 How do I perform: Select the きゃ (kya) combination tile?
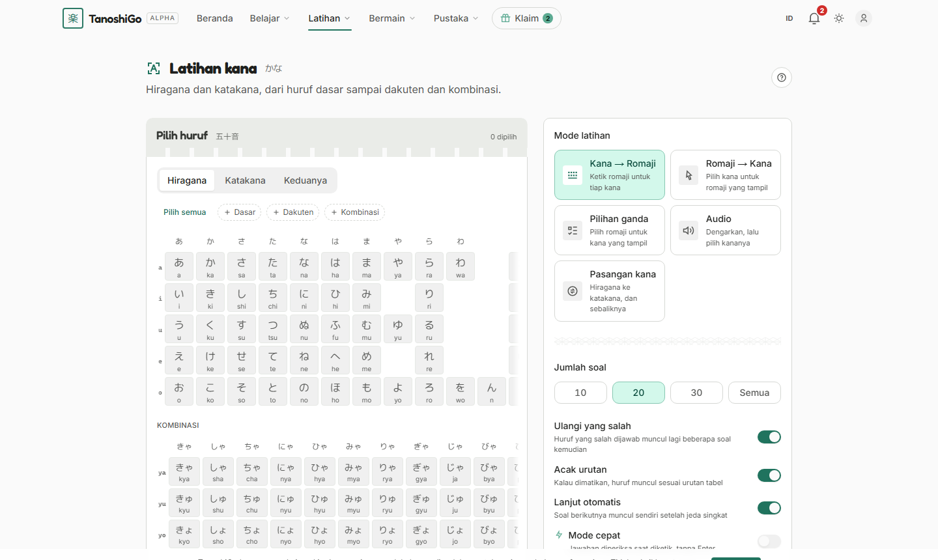(x=184, y=471)
